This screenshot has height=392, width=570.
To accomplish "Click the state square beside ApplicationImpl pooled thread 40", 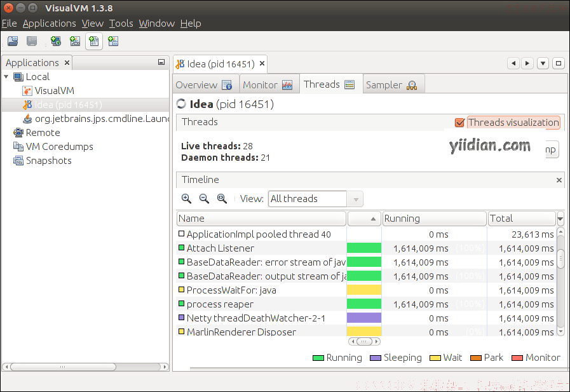I will tap(181, 234).
